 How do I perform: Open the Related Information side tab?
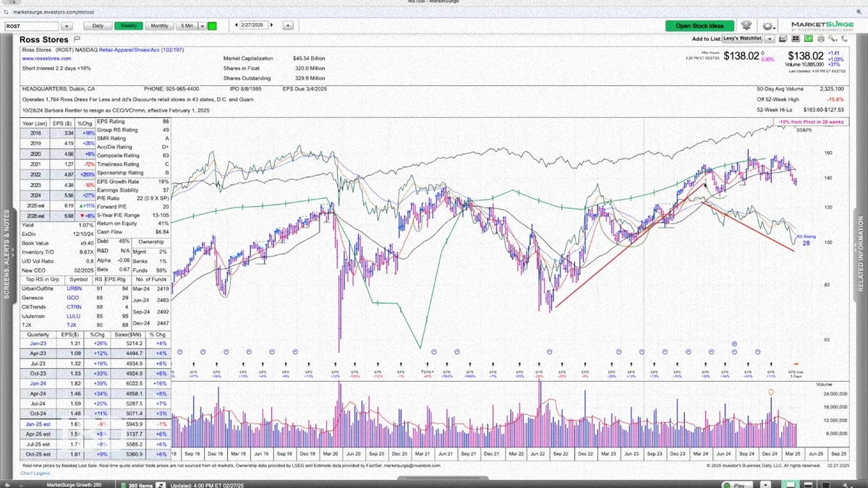click(x=861, y=254)
